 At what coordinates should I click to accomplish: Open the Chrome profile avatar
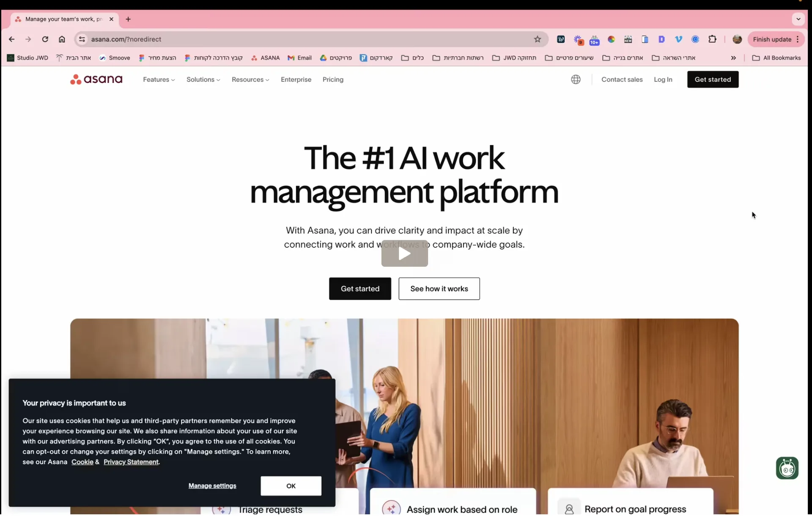737,39
